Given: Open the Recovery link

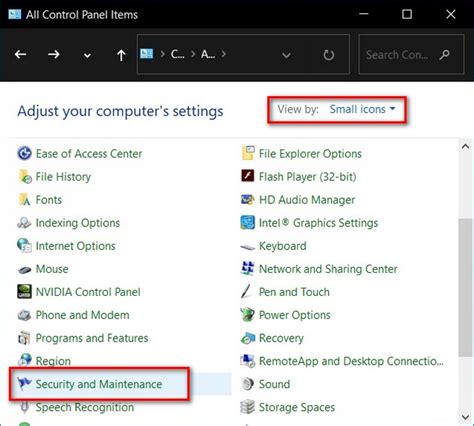Looking at the screenshot, I should pos(281,338).
